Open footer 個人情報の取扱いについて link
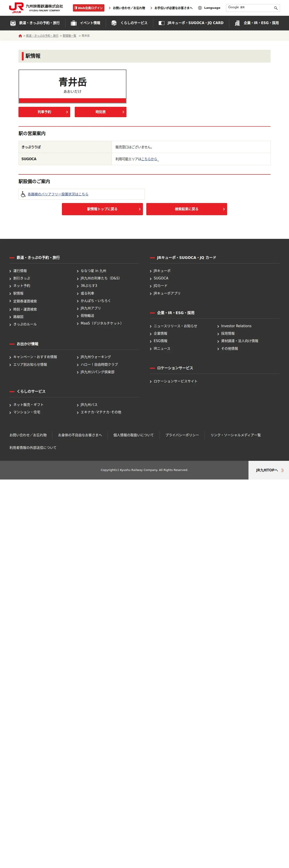The width and height of the screenshot is (289, 868). pos(133,435)
